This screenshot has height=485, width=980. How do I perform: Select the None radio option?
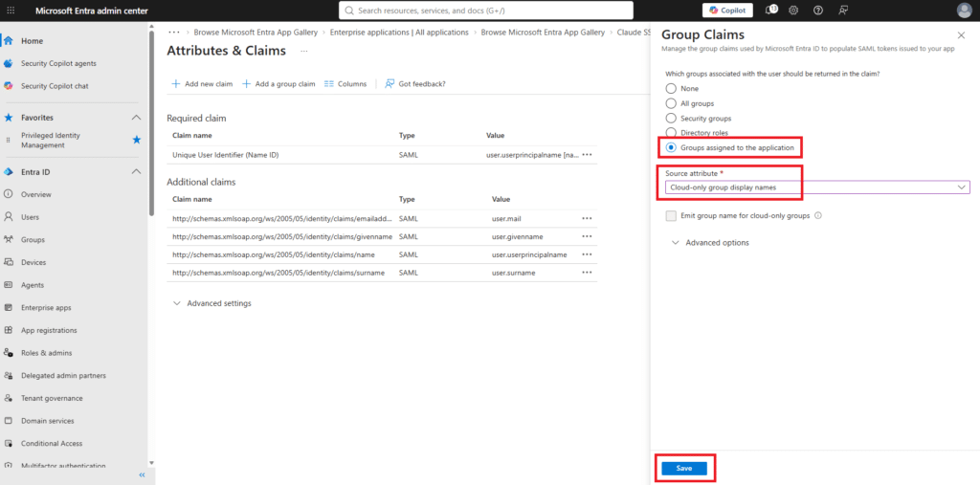671,89
